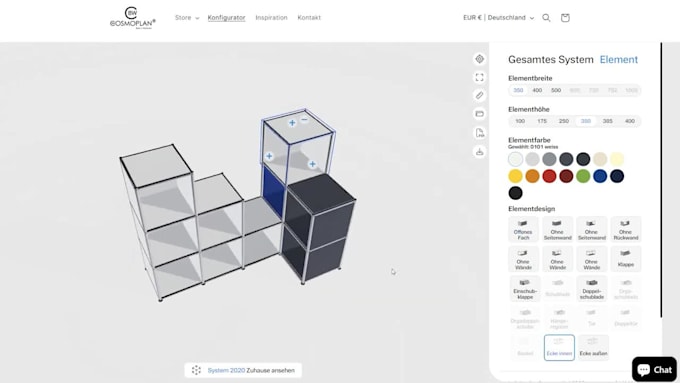Open the Kontakt page
Screen dimensions: 680x383
pos(309,18)
